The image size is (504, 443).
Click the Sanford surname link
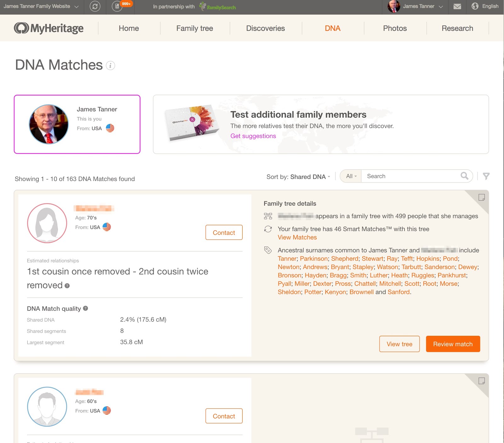tap(398, 292)
